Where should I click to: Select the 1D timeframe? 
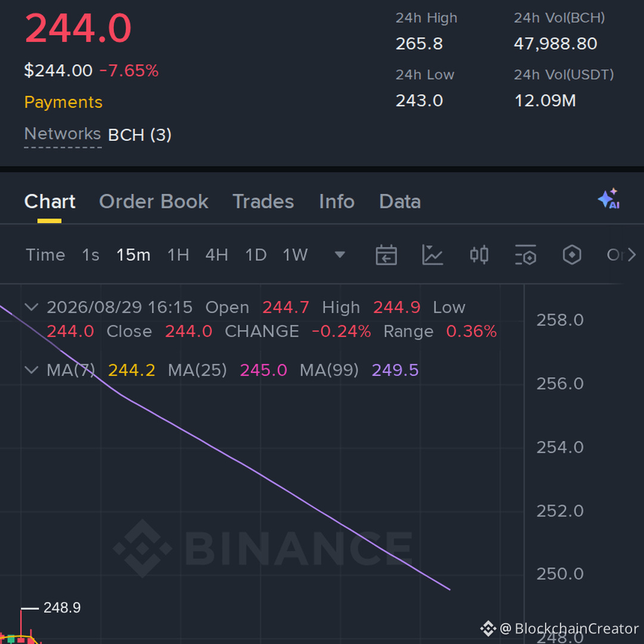coord(255,255)
